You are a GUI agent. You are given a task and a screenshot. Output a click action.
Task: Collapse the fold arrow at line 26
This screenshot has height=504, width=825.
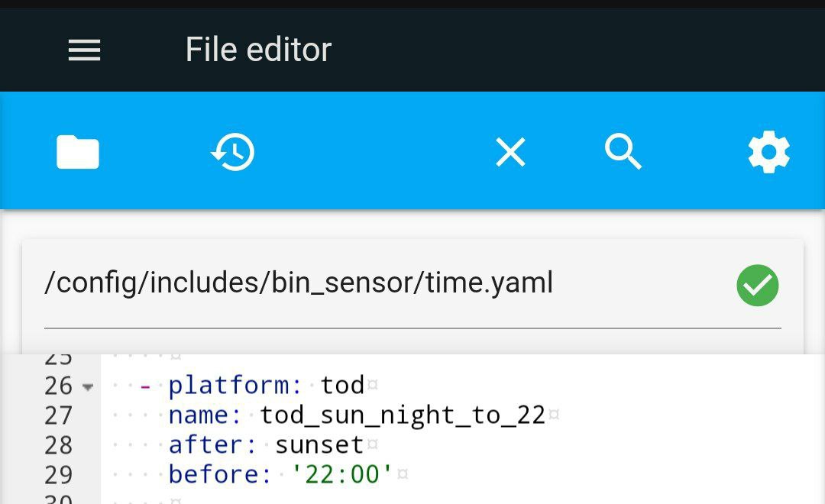coord(88,387)
